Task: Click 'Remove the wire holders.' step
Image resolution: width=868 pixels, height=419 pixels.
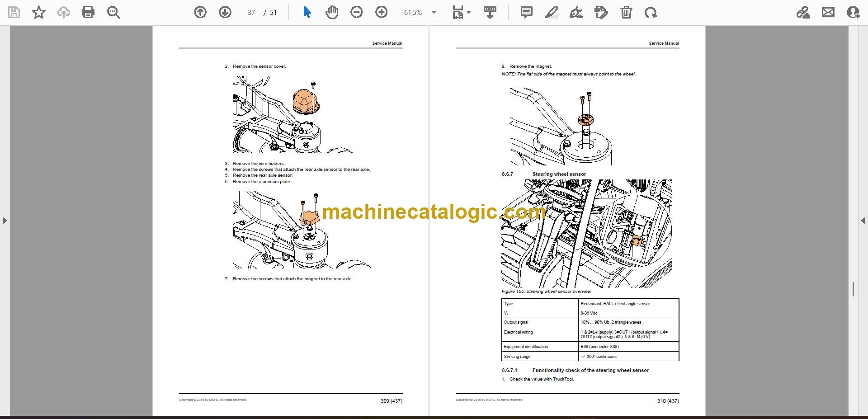Action: 259,164
